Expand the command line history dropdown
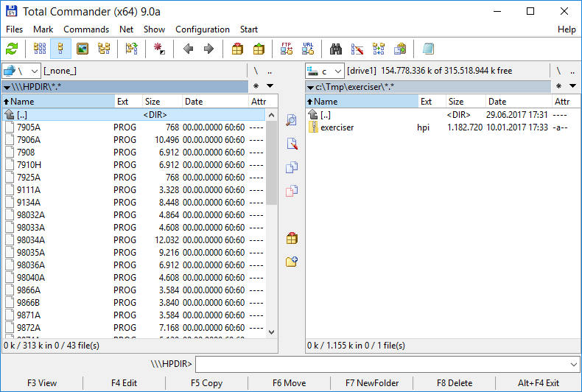This screenshot has height=392, width=582. click(574, 364)
